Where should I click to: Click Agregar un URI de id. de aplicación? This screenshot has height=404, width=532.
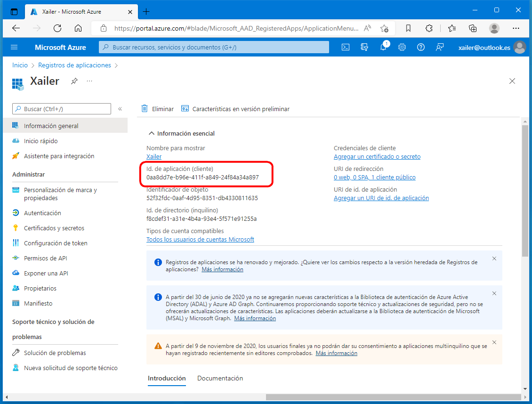tap(381, 198)
